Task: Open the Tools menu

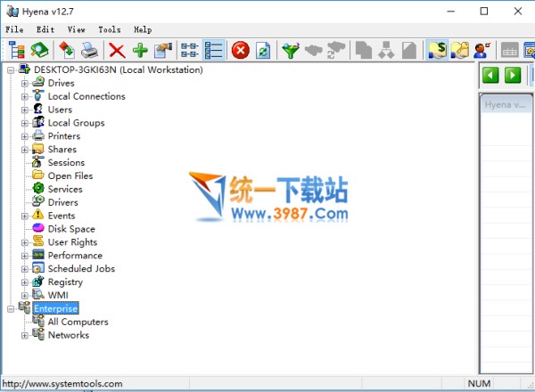Action: tap(110, 29)
